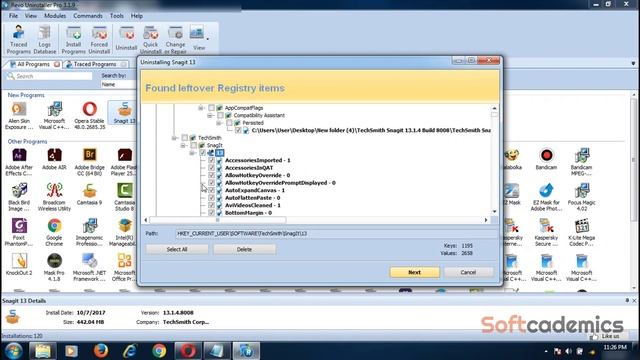Image resolution: width=640 pixels, height=360 pixels.
Task: Select Adobe After Effects program icon
Action: 19,162
